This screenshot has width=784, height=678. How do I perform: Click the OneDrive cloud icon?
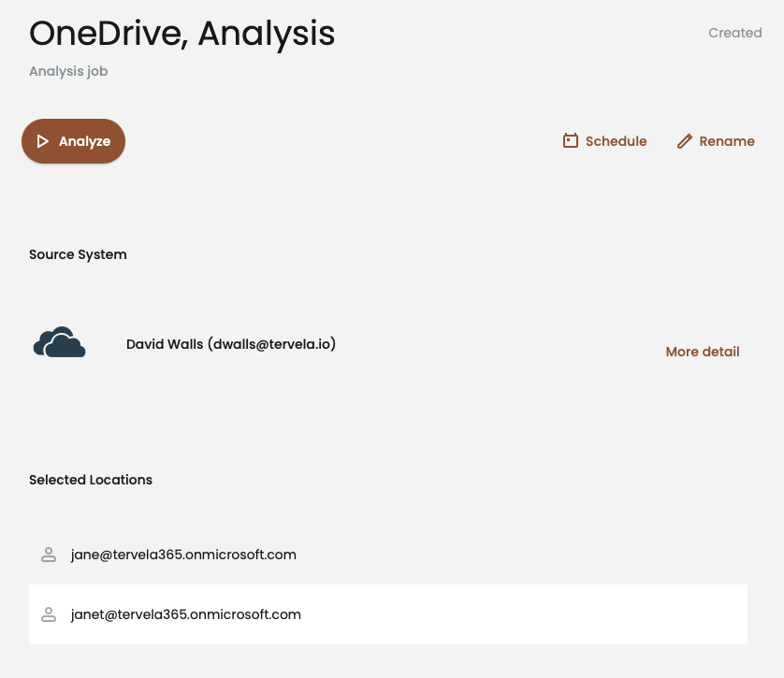(60, 342)
